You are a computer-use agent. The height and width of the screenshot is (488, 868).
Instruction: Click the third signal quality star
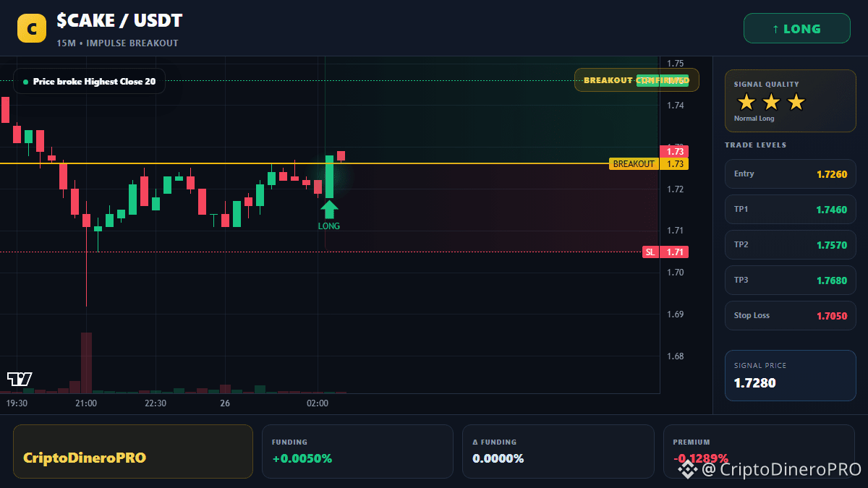coord(796,102)
